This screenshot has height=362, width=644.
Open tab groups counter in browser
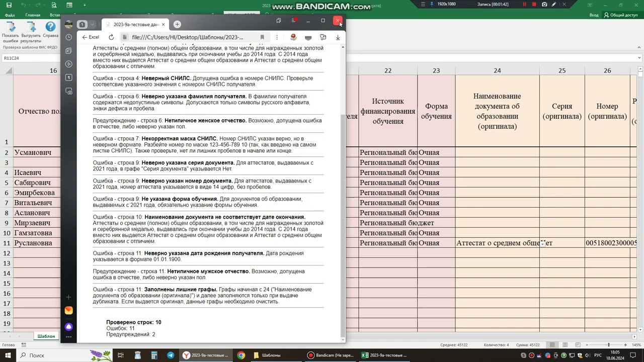click(83, 24)
